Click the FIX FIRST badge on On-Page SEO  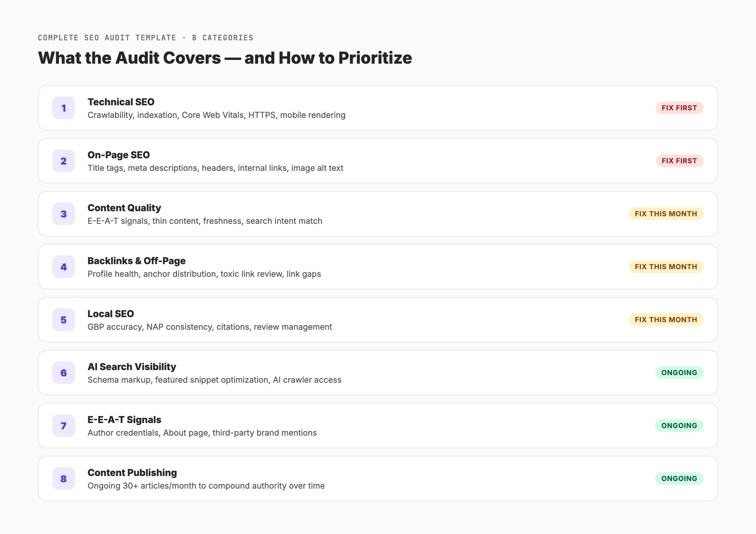point(679,161)
